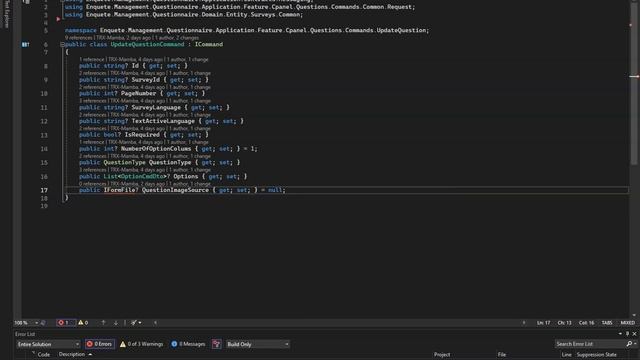Open the Entire Solution scope dropdown
Screen dimensions: 640x360
tap(48, 344)
